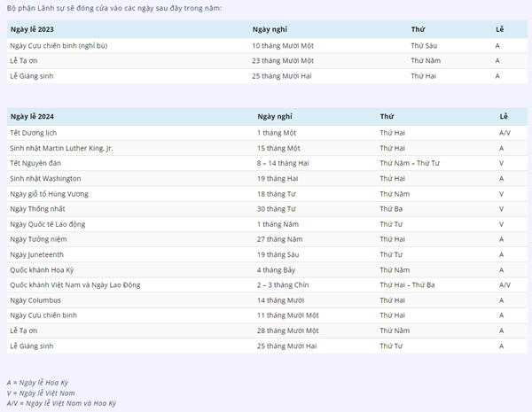Click '18 tháng Tư' date cell

click(276, 194)
